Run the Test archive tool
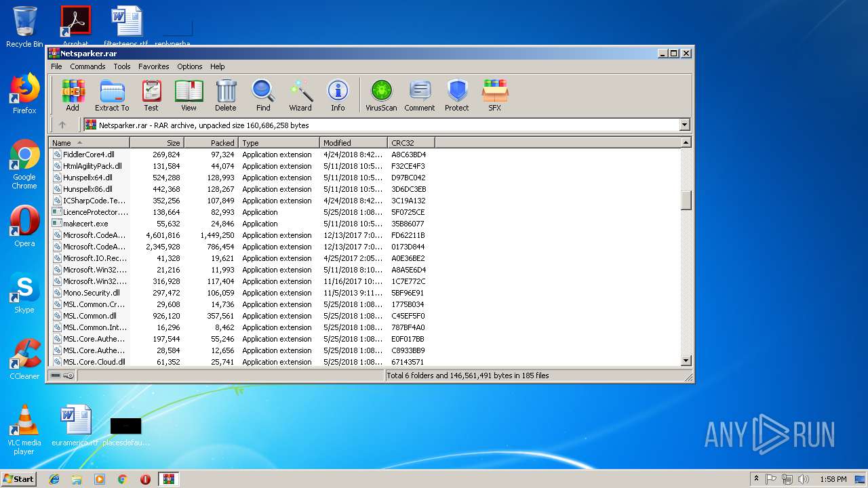Screen dimensions: 868x488 coord(151,95)
